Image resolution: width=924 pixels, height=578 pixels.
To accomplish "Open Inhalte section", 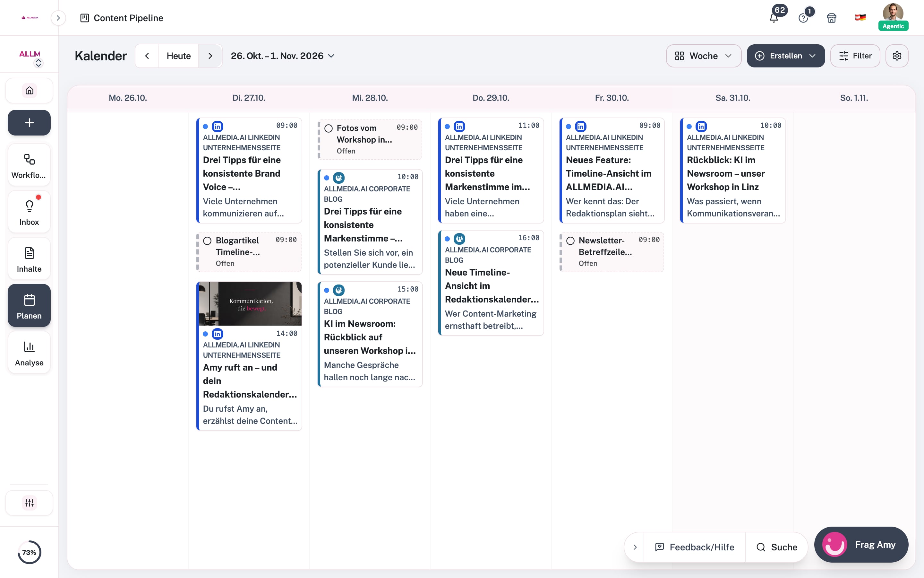I will [29, 259].
